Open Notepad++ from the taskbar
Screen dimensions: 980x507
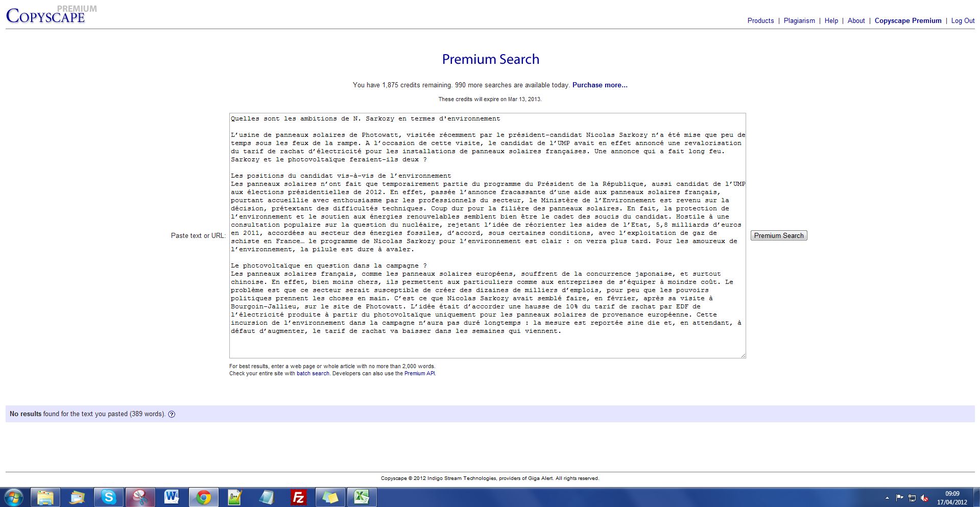coord(235,497)
